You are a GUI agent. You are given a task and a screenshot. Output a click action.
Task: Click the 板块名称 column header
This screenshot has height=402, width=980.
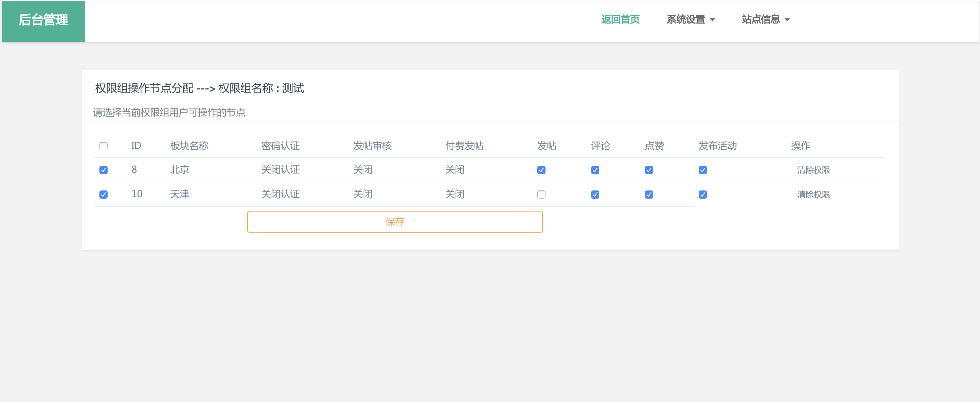(189, 146)
